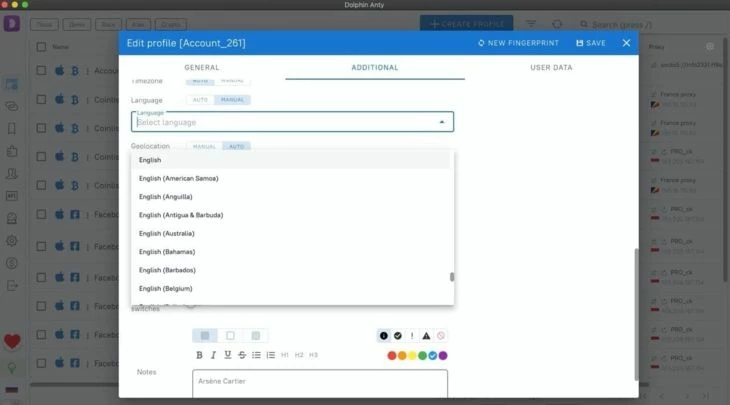Screen dimensions: 730x405
Task: Click SAVE in the profile header
Action: 591,43
